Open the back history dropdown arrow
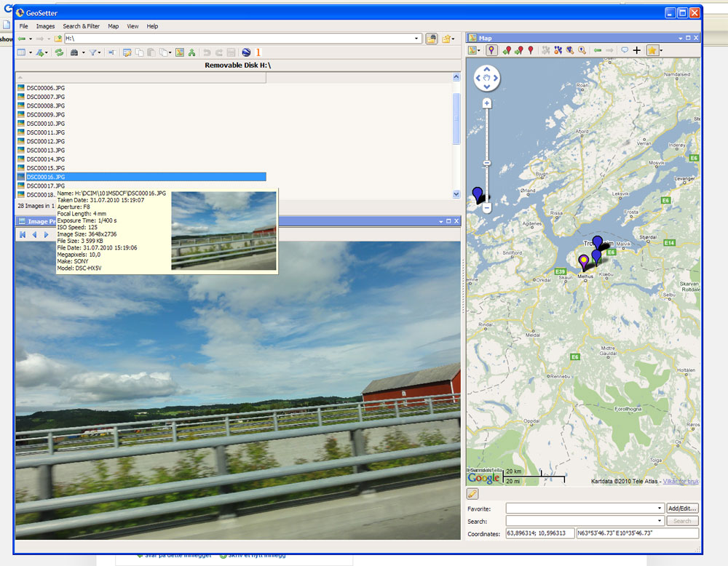This screenshot has height=566, width=728. [x=31, y=39]
